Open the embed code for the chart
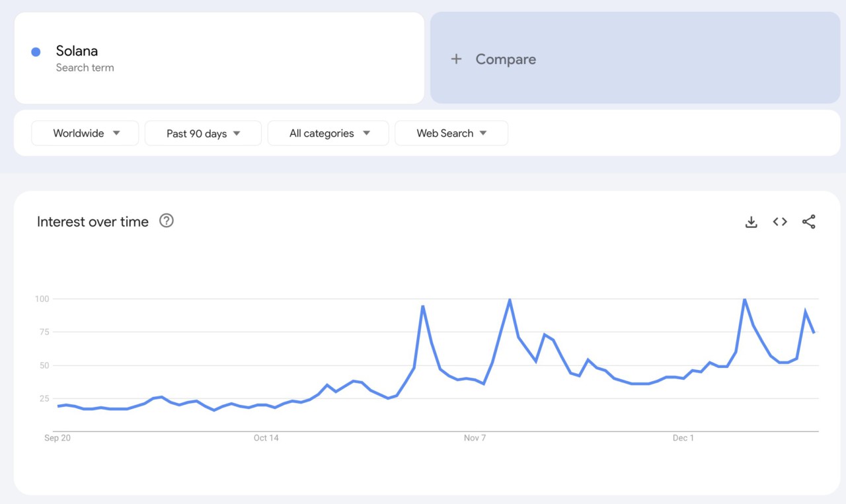Viewport: 846px width, 504px height. tap(780, 222)
